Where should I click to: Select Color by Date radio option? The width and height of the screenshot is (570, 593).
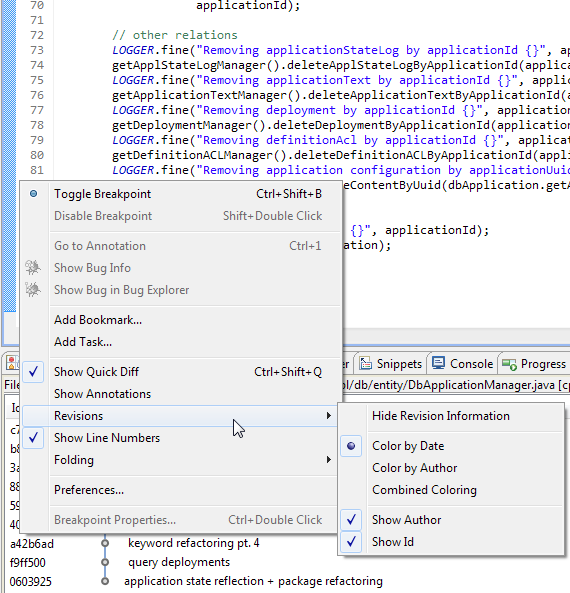[x=451, y=446]
